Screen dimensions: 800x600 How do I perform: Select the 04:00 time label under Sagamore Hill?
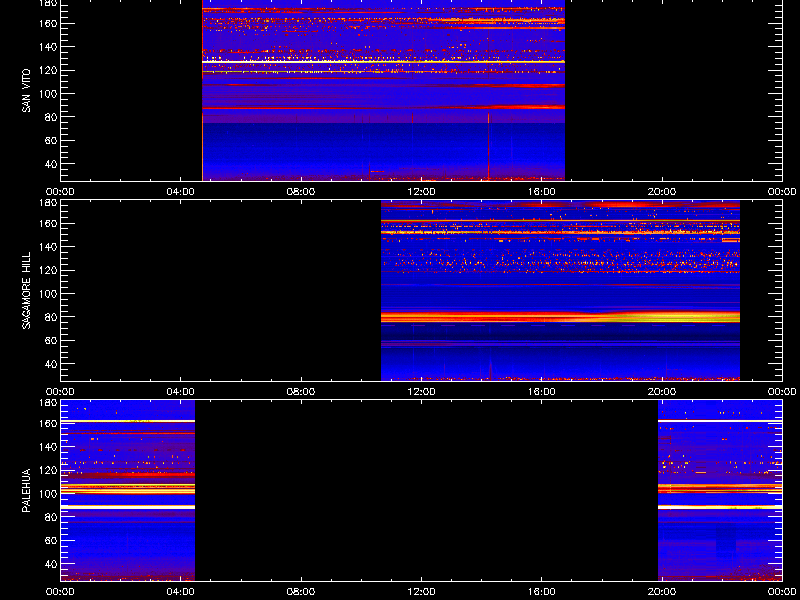181,392
